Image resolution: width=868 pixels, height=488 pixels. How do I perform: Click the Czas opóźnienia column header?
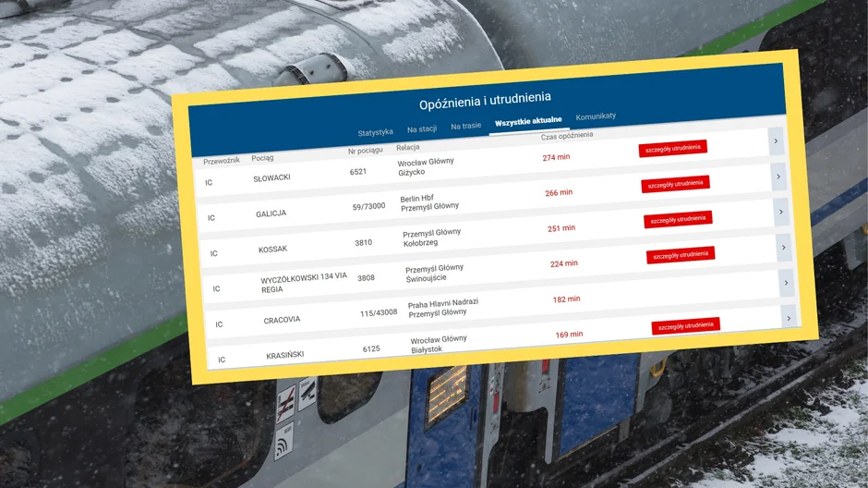pos(567,136)
